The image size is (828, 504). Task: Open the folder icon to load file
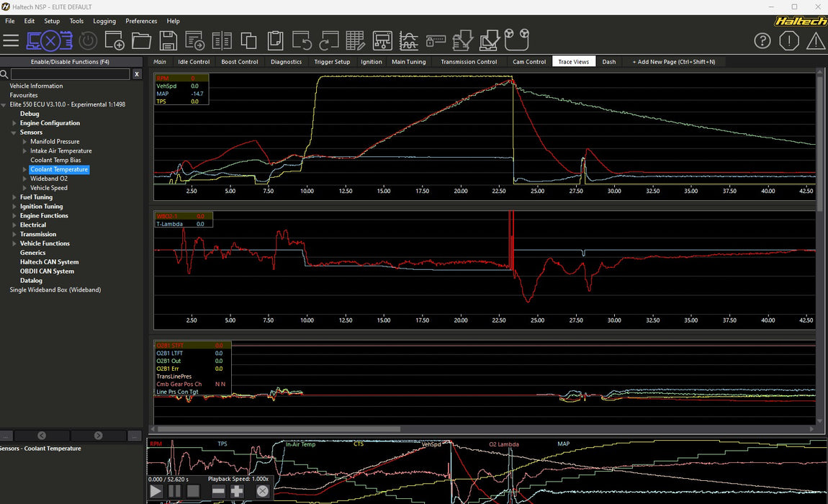[x=141, y=40]
